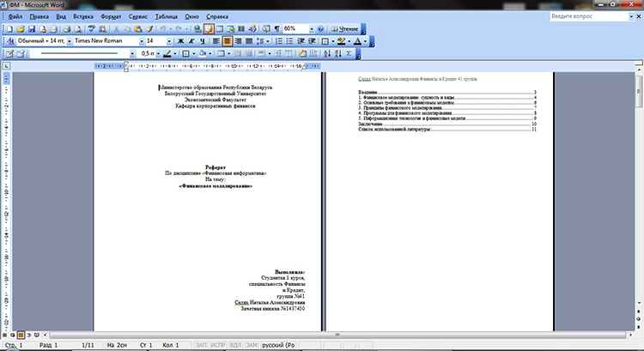Print the document using the printer icon
This screenshot has width=644, height=351.
coord(67,28)
